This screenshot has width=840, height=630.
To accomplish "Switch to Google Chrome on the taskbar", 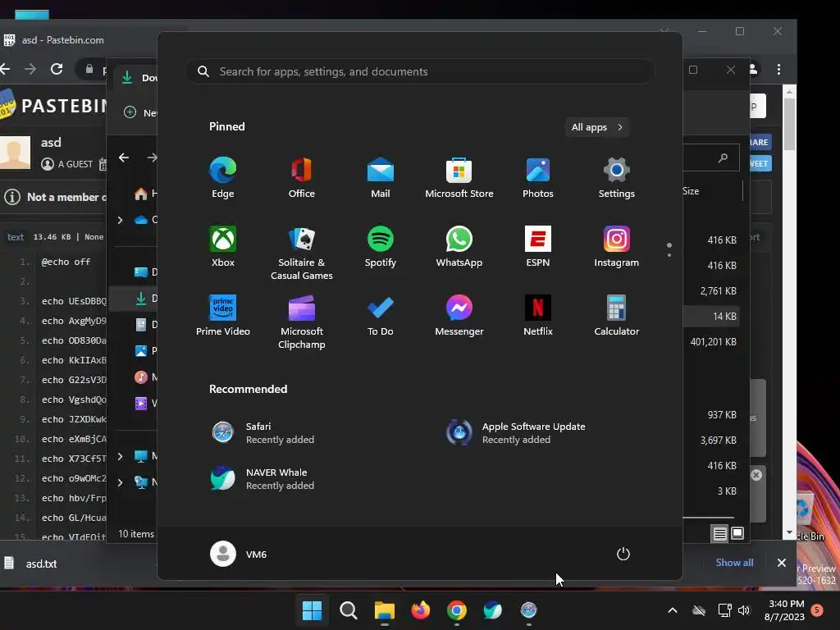I will click(x=456, y=610).
